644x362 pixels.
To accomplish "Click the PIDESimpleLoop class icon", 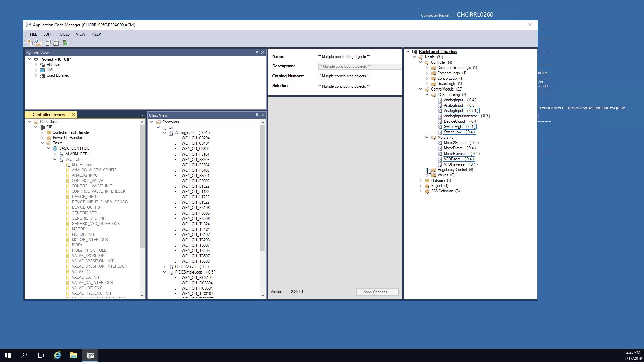I will click(x=171, y=272).
